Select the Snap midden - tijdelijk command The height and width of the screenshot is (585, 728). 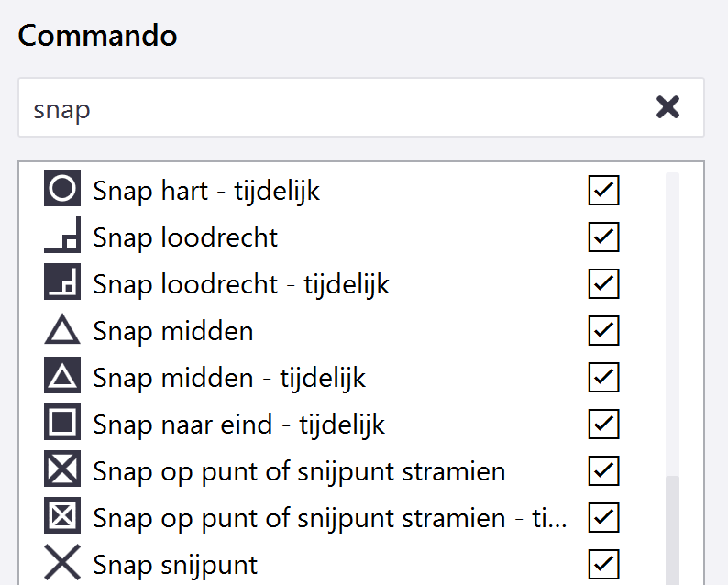click(229, 377)
